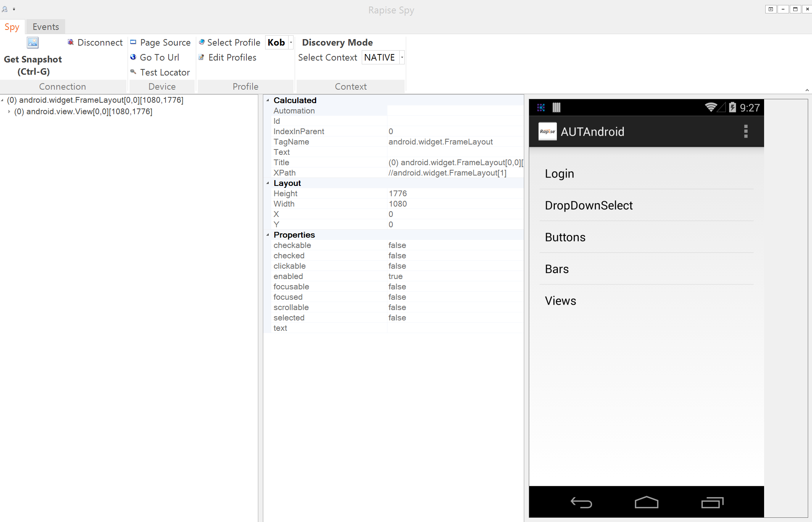The image size is (812, 522).
Task: Collapse the Layout properties section
Action: click(x=268, y=183)
